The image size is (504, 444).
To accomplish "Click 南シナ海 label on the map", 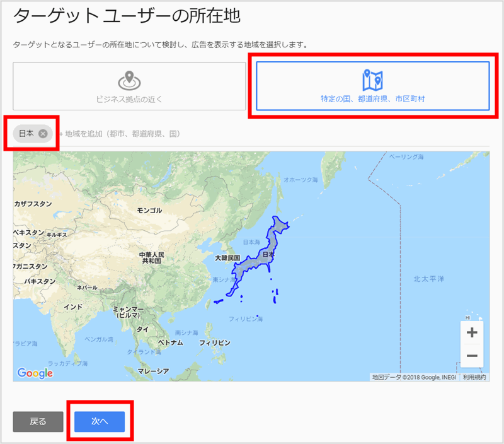I will [186, 332].
